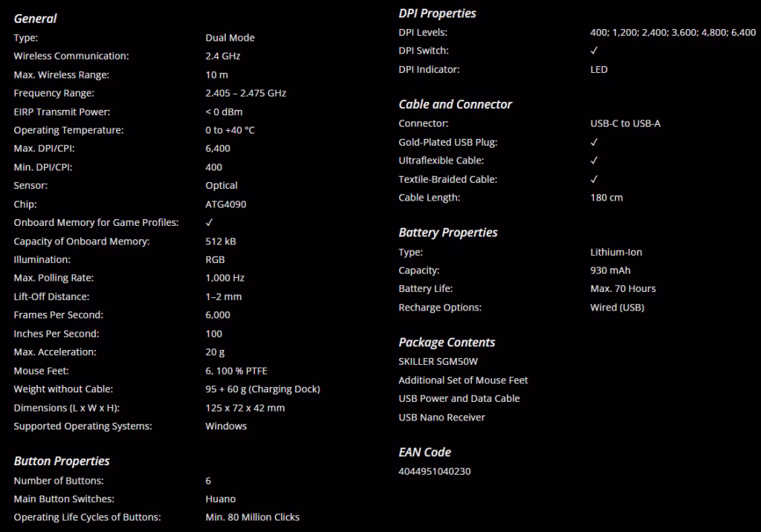Click the DPI Levels value list
The image size is (761, 532).
[x=673, y=33]
